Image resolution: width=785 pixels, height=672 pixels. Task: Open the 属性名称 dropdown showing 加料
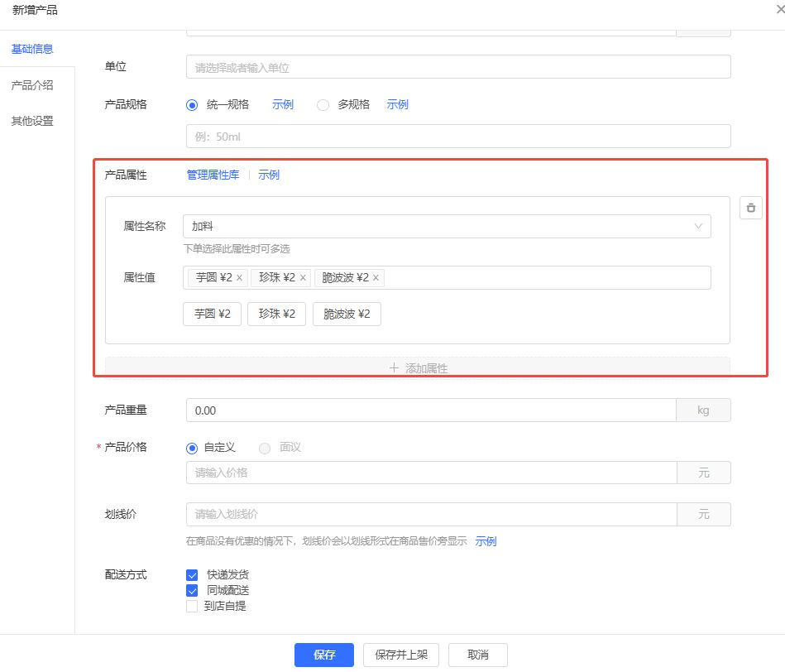coord(446,226)
